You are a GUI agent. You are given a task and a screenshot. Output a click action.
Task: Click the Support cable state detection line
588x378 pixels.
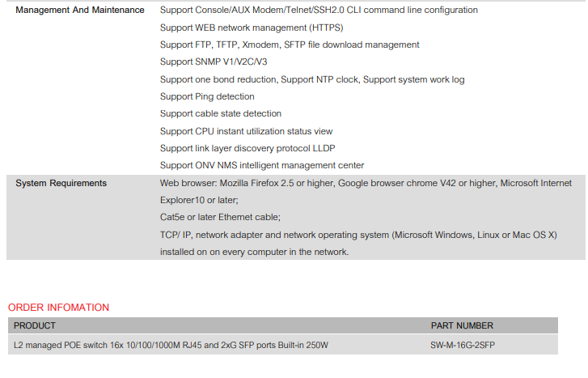[x=221, y=113]
